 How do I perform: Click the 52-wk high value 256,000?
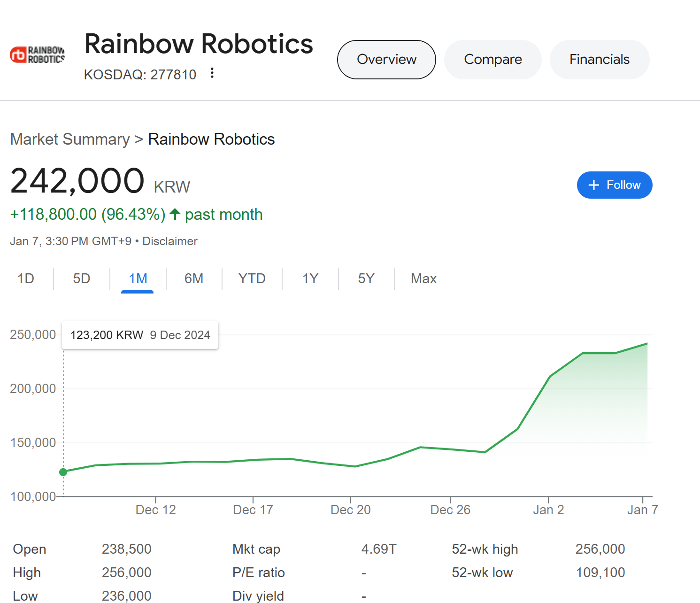[x=600, y=549]
